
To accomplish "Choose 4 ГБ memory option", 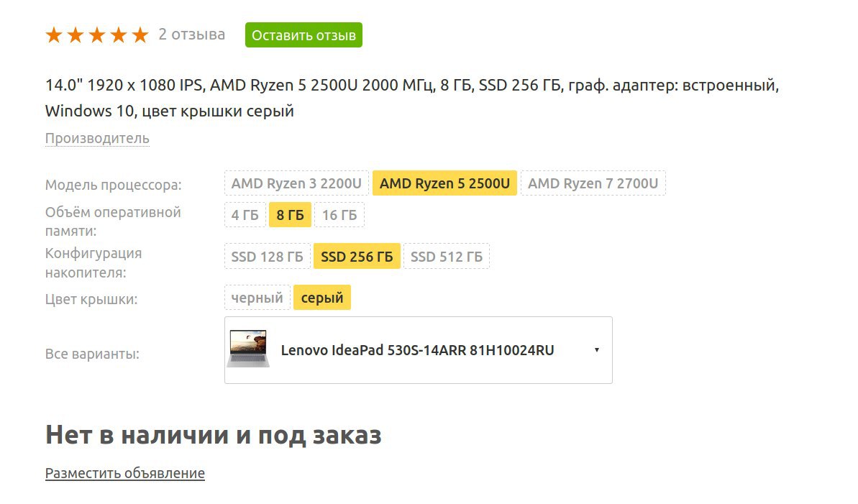I will [x=245, y=215].
